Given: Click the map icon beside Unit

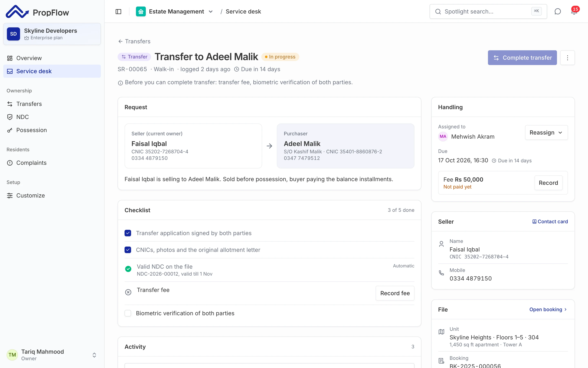Looking at the screenshot, I should pos(441,332).
